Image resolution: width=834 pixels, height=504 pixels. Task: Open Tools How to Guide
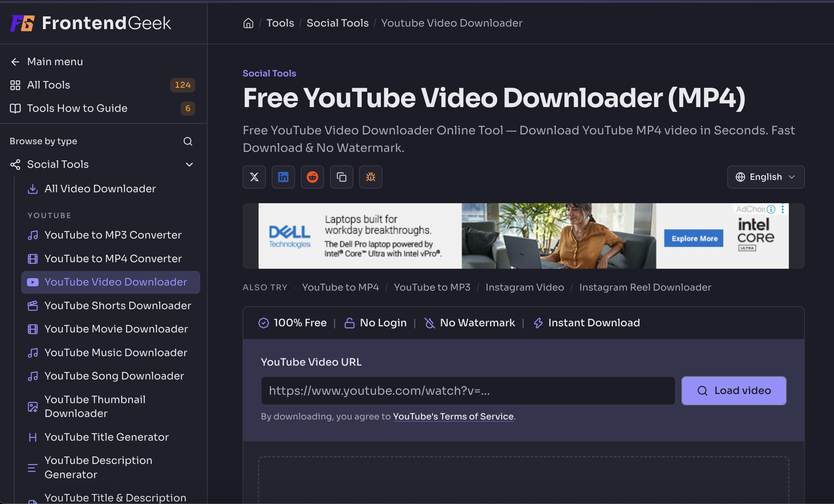[77, 108]
